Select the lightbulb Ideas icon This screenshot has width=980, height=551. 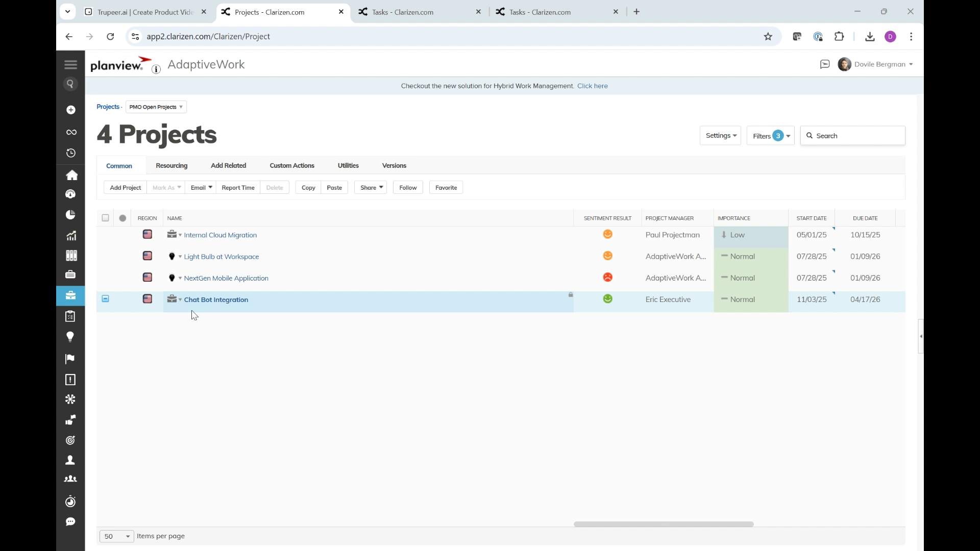point(70,337)
